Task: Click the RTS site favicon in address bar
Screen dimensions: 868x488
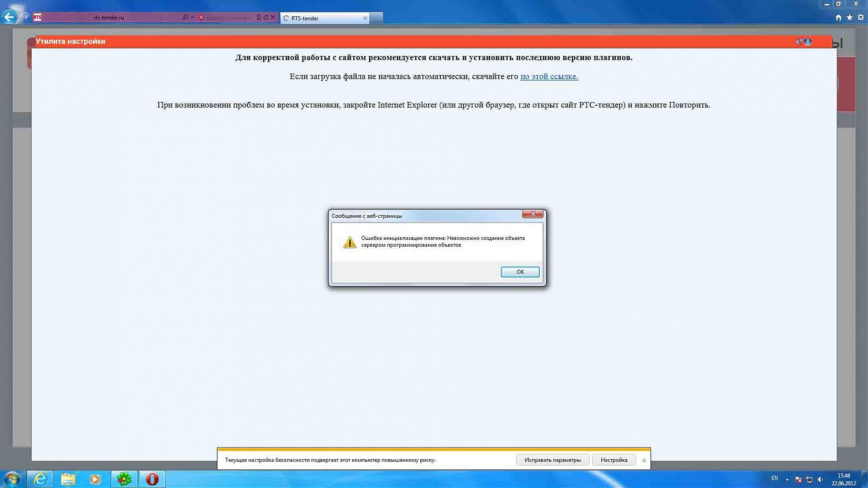Action: [37, 17]
